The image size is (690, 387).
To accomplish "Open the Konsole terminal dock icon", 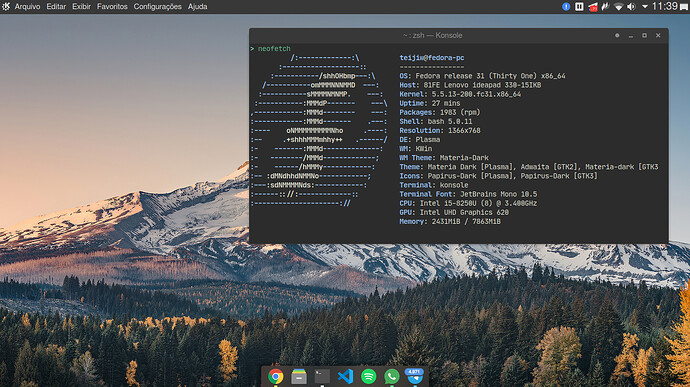I will coord(322,376).
